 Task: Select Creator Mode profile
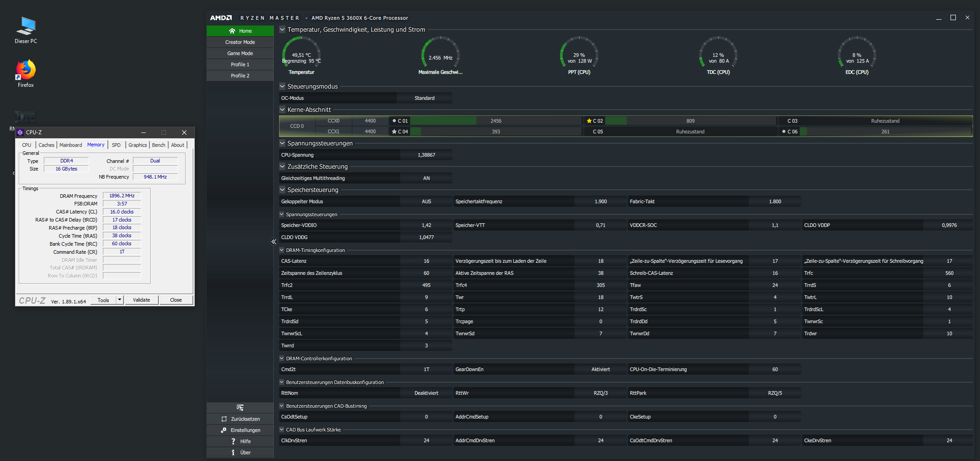pos(240,42)
